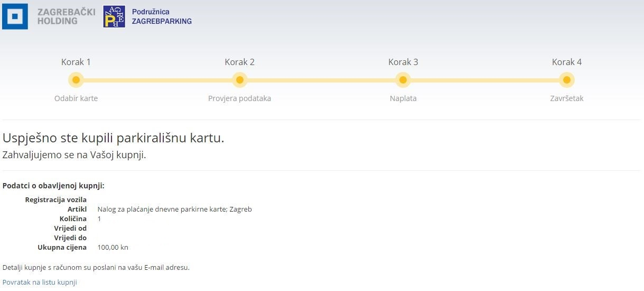
Task: Click the progress bar between Korak 1 and 2
Action: pos(158,80)
